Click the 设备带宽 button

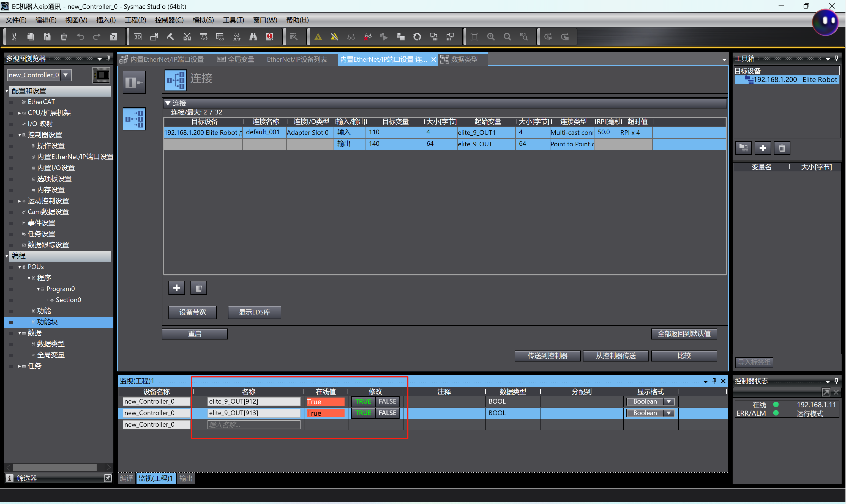192,312
